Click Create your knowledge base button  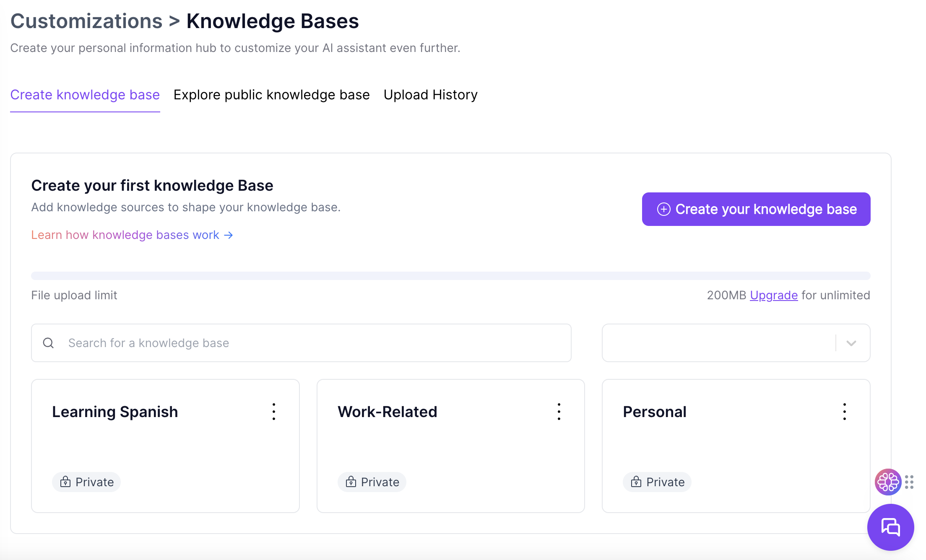pyautogui.click(x=756, y=209)
